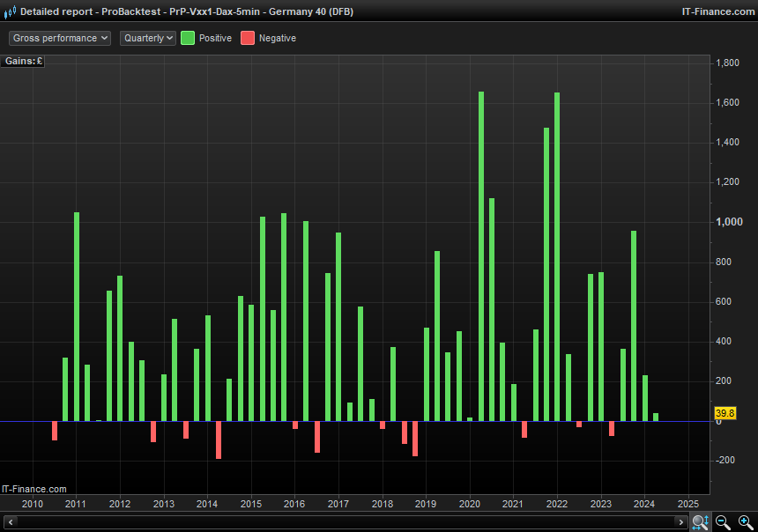Click the candlestick chart icon in title bar
Screen dimensions: 758x532
pyautogui.click(x=10, y=11)
